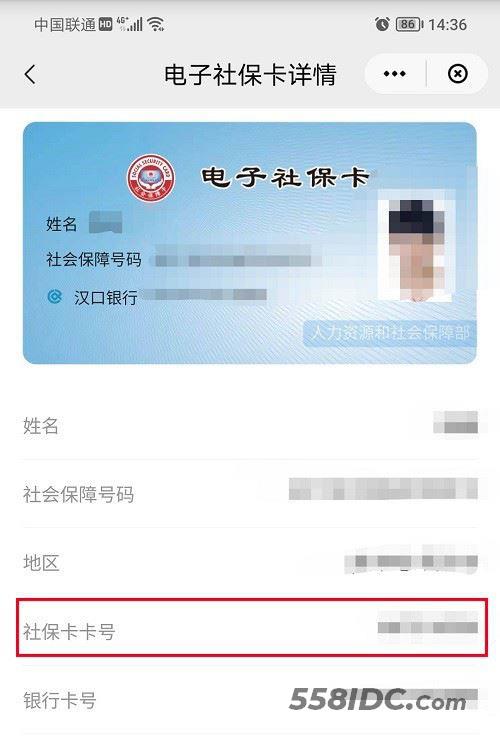Viewport: 500px width, 736px height.
Task: Select the 社会保障号码 details row
Action: 250,494
